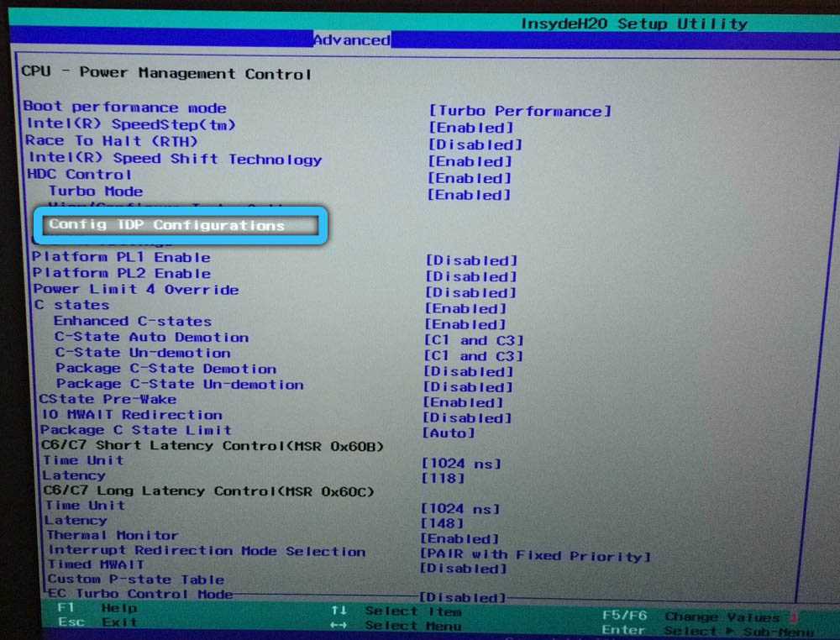Viewport: 840px width, 640px height.
Task: Toggle Turbo Mode Enabled value
Action: pos(469,195)
